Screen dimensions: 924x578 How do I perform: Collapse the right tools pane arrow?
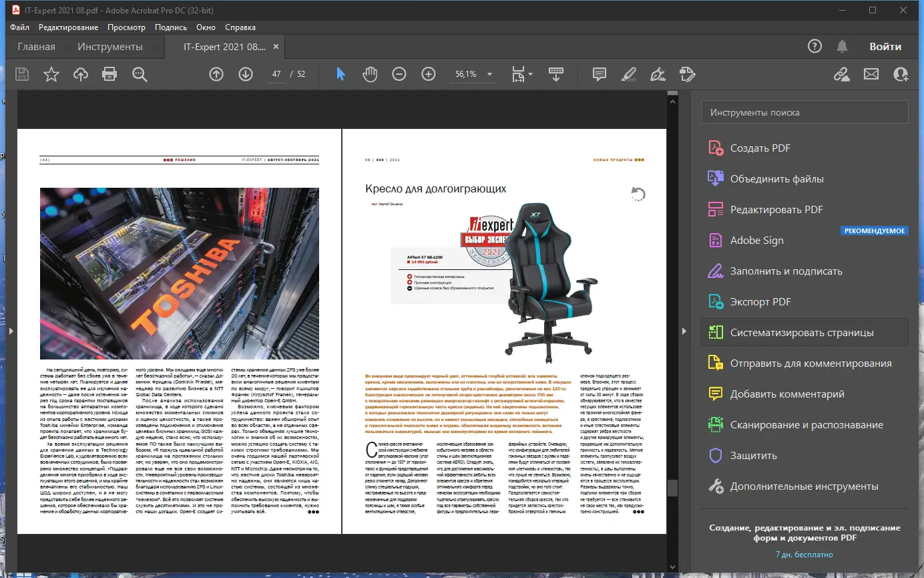click(683, 331)
